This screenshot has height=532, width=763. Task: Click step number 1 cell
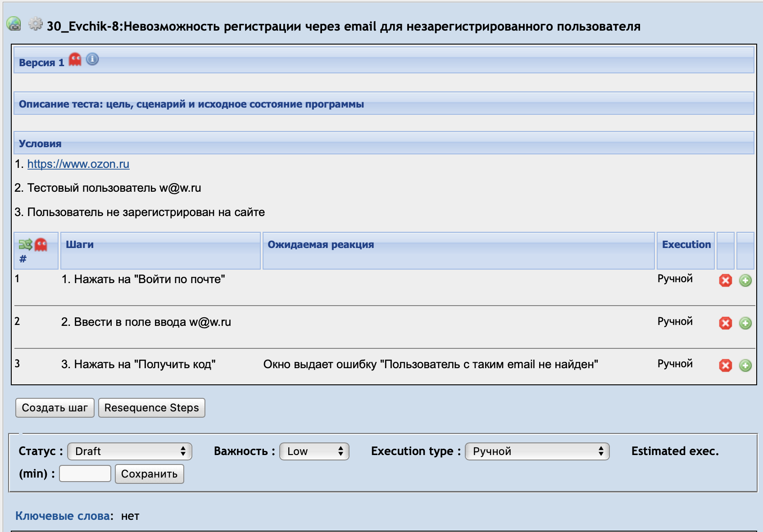(17, 279)
